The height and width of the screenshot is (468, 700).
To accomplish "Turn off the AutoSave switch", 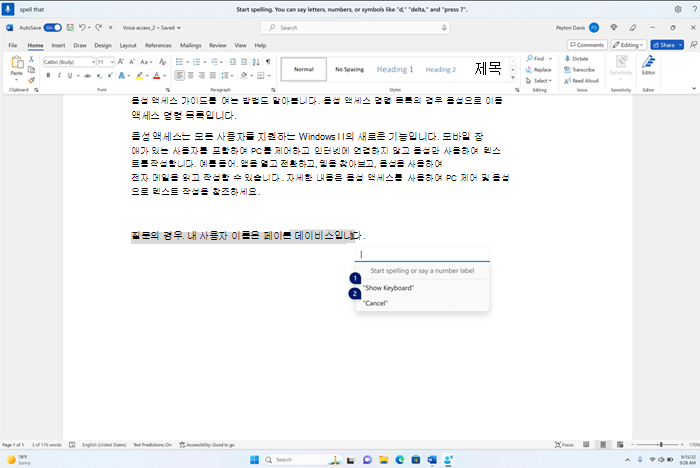I will point(53,28).
